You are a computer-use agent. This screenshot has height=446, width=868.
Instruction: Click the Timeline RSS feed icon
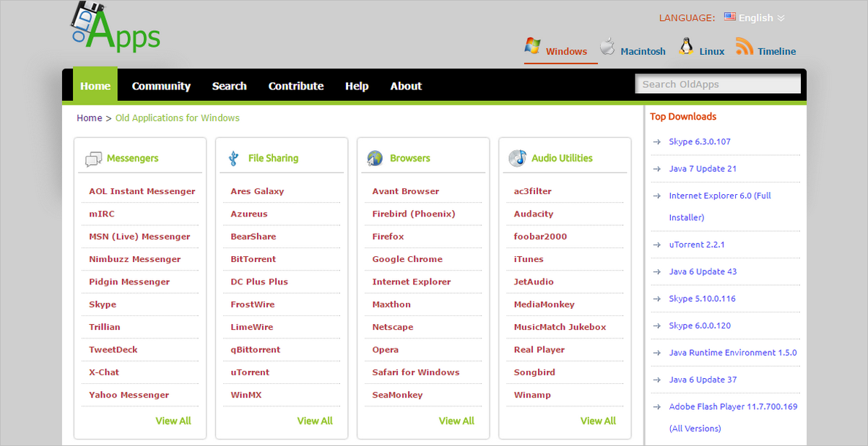[745, 46]
